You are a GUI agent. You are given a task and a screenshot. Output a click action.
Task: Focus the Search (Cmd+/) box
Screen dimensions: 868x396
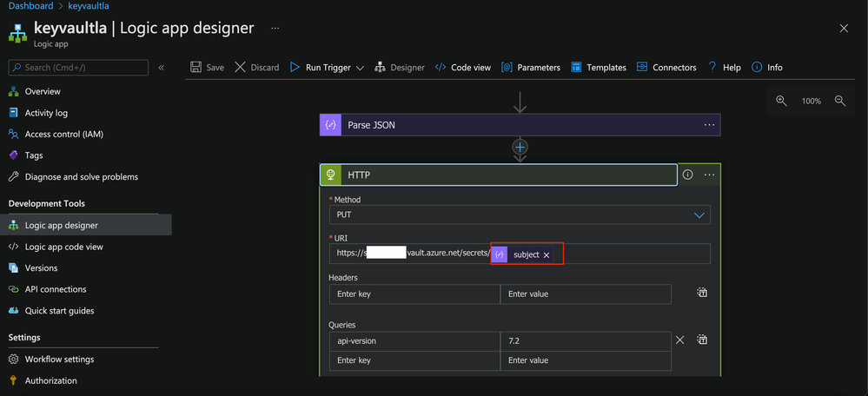78,68
